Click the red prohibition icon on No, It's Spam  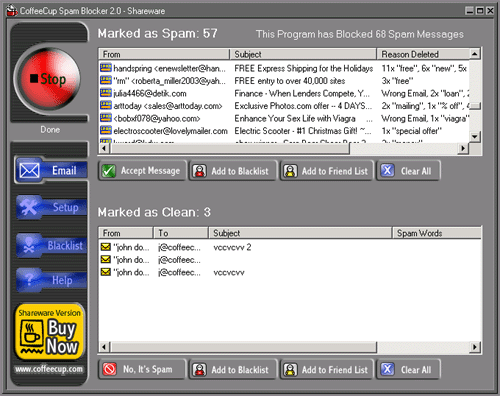pos(109,369)
